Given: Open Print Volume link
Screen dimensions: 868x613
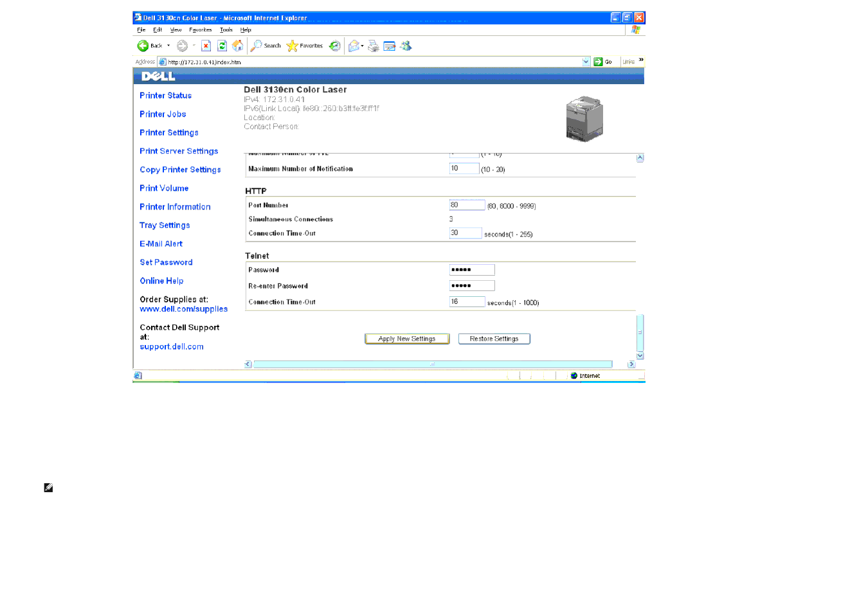Looking at the screenshot, I should [x=164, y=188].
